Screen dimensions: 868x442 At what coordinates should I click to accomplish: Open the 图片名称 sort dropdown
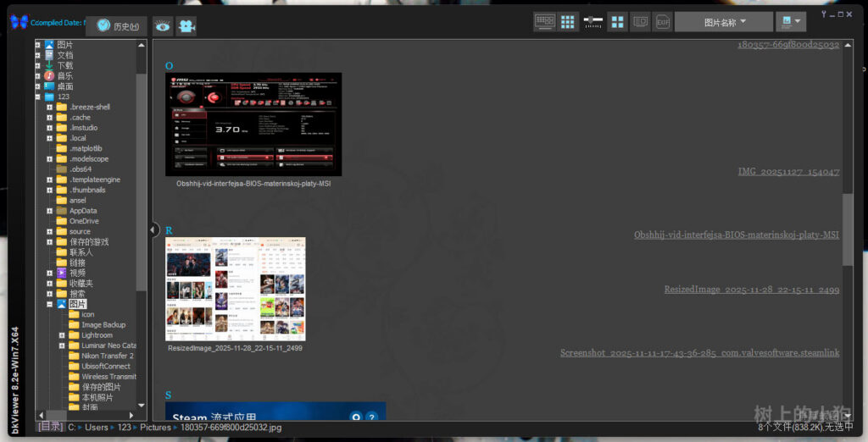click(723, 22)
